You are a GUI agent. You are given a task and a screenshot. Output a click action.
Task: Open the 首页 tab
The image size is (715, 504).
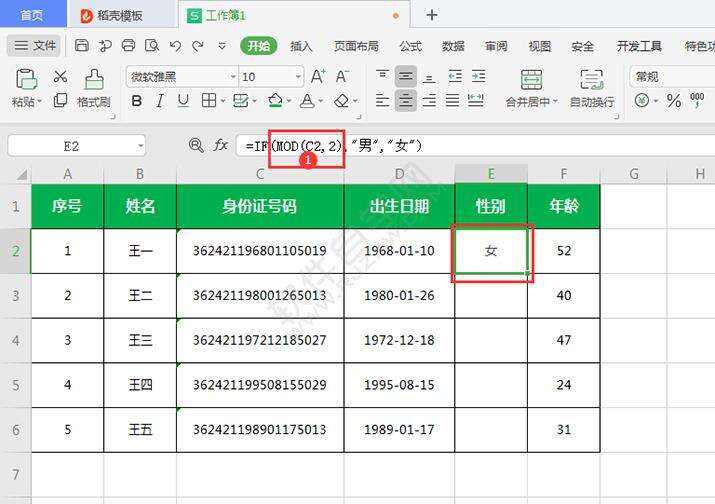point(32,15)
